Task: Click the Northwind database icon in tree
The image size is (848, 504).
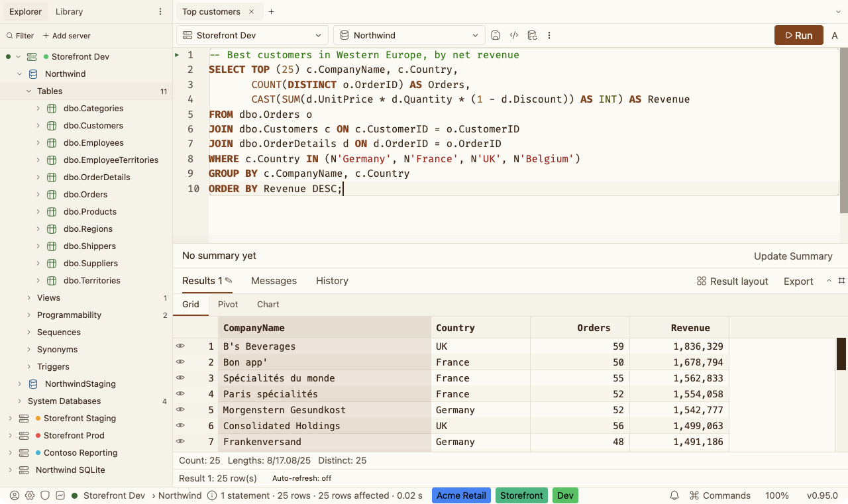Action: pos(33,74)
